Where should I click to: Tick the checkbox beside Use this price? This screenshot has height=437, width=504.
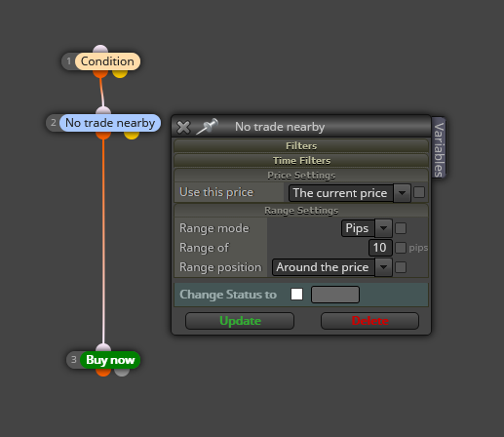[x=419, y=192]
